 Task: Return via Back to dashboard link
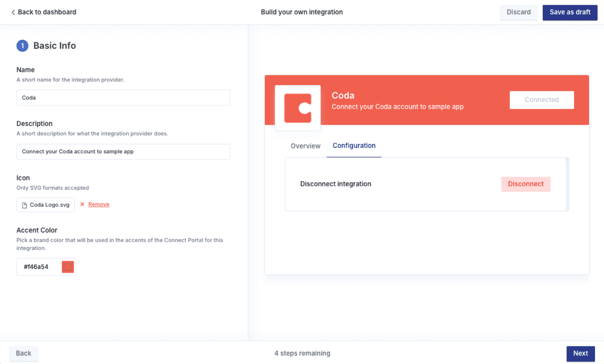[47, 12]
